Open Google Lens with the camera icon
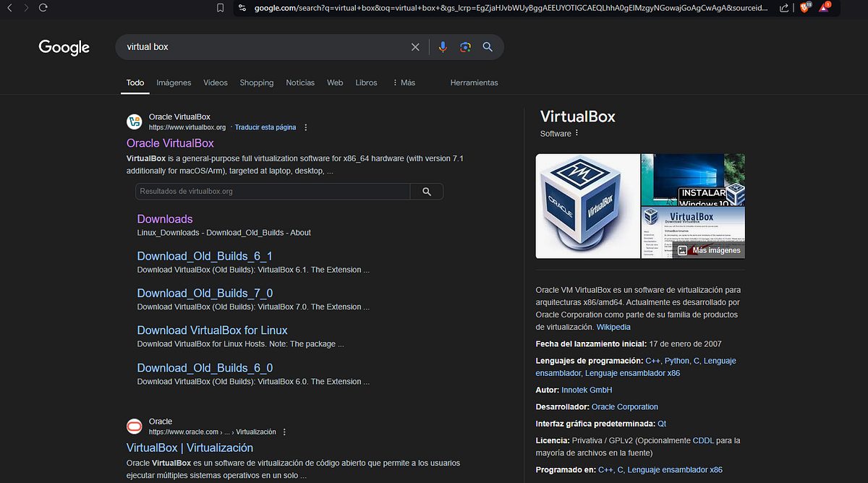This screenshot has width=868, height=483. pos(464,46)
